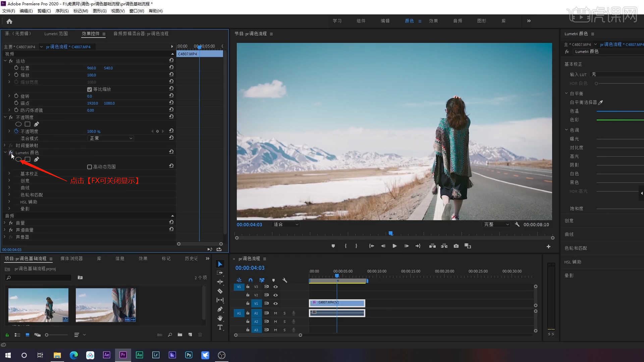This screenshot has width=644, height=362.
Task: Toggle the 等比缩放 checkbox
Action: point(90,89)
